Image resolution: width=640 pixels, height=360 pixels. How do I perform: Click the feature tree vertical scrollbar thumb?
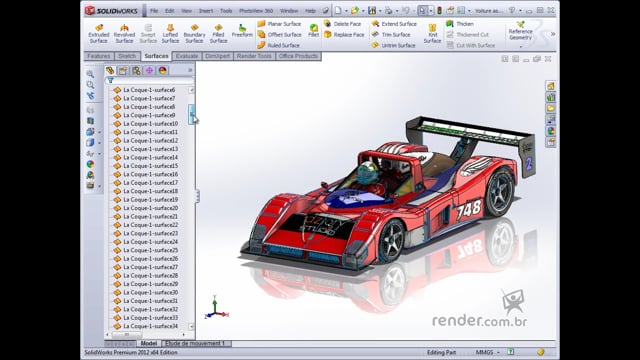click(x=191, y=114)
